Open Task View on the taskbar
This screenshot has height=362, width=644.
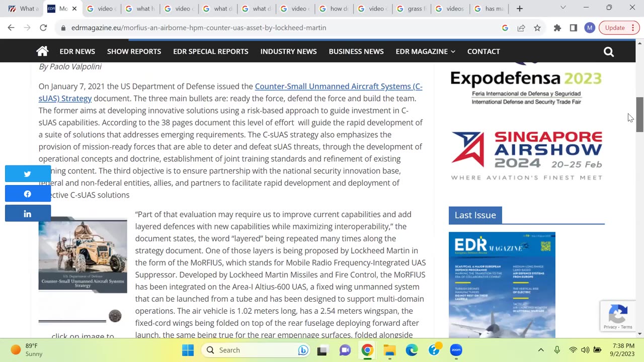[x=322, y=350]
